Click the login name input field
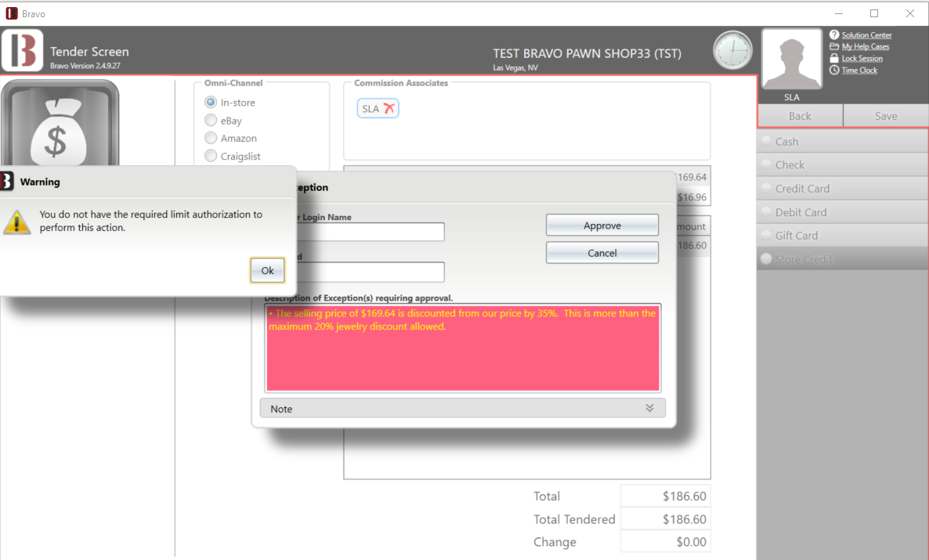This screenshot has height=560, width=929. point(370,232)
